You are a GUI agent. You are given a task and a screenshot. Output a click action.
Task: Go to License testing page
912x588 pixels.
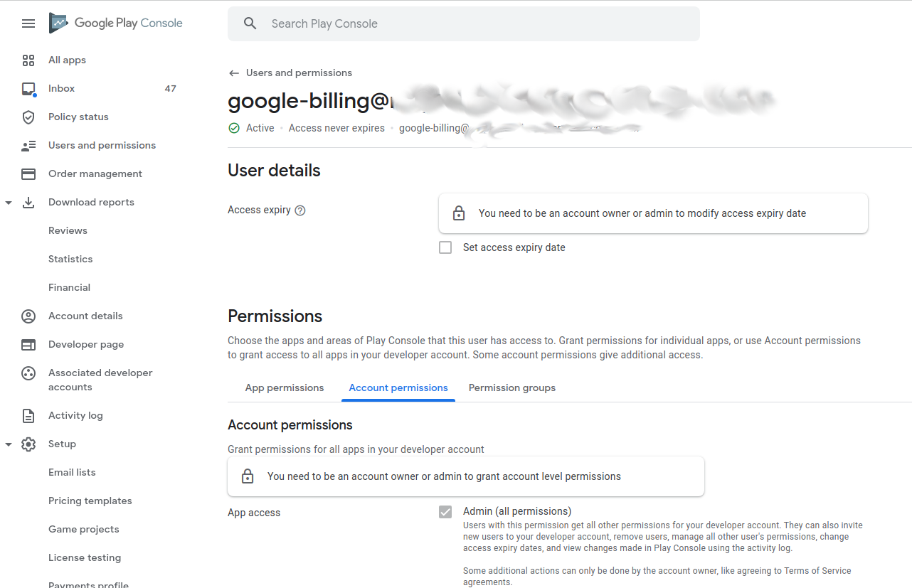85,558
